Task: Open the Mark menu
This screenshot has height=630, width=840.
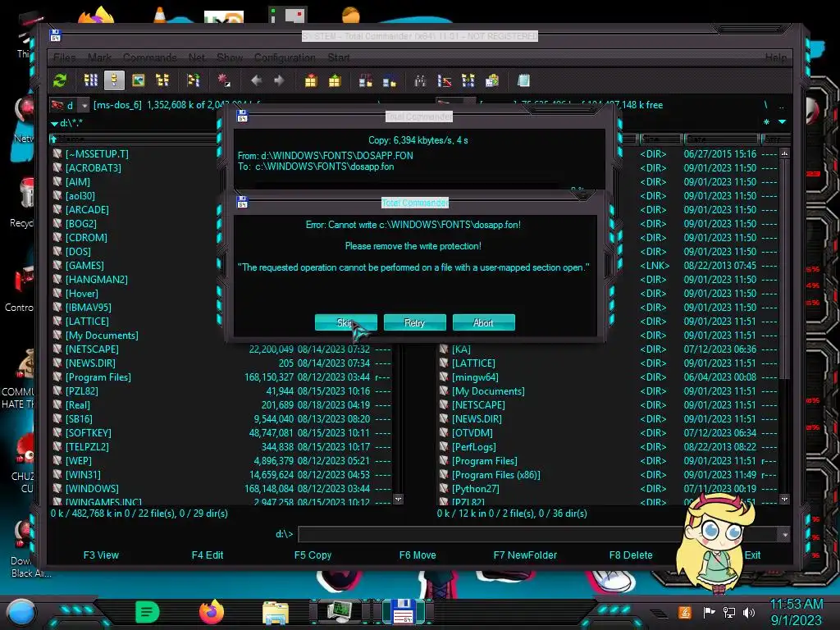Action: click(99, 57)
